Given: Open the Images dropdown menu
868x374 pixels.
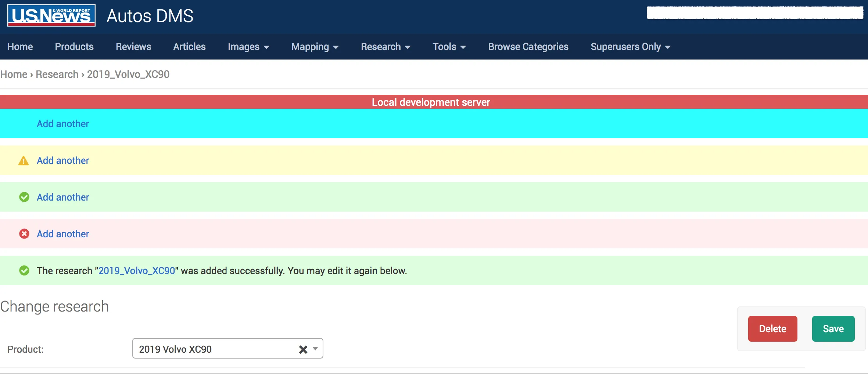Looking at the screenshot, I should 248,47.
